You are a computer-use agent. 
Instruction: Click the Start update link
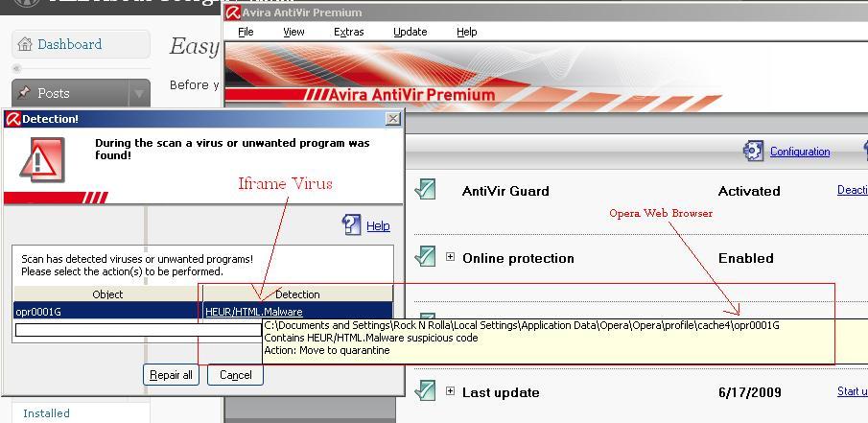(x=853, y=391)
